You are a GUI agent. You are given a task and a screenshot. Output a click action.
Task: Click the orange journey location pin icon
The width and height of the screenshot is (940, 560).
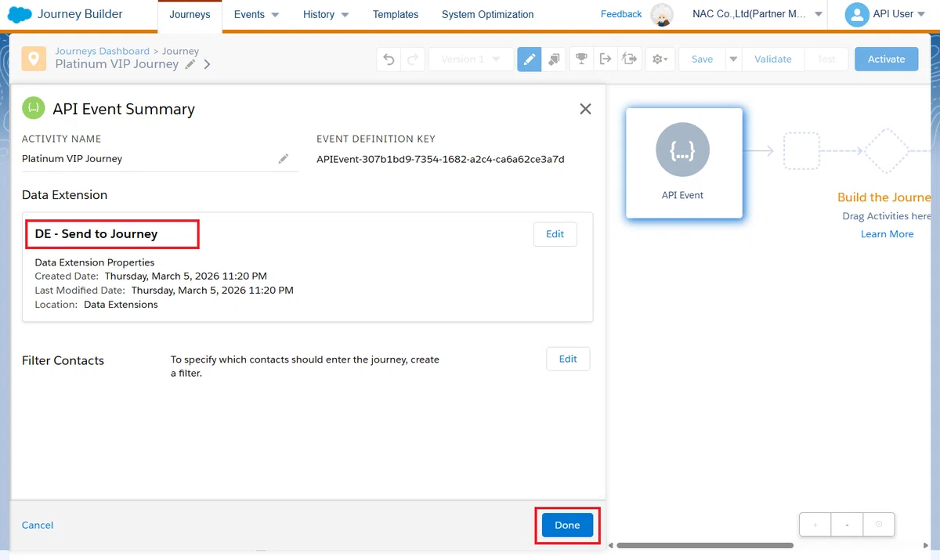pos(34,59)
